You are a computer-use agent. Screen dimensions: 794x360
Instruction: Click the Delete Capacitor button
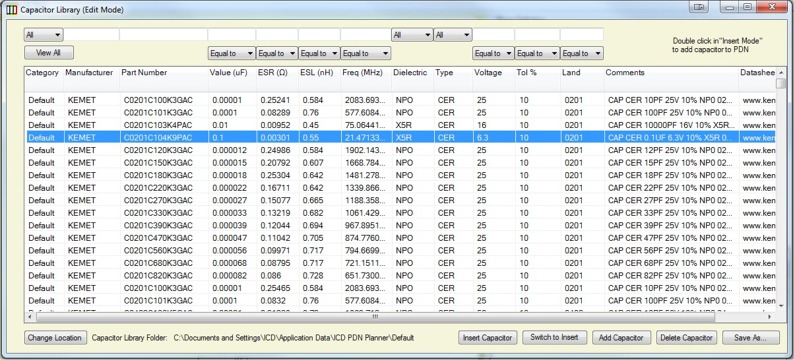pos(687,338)
